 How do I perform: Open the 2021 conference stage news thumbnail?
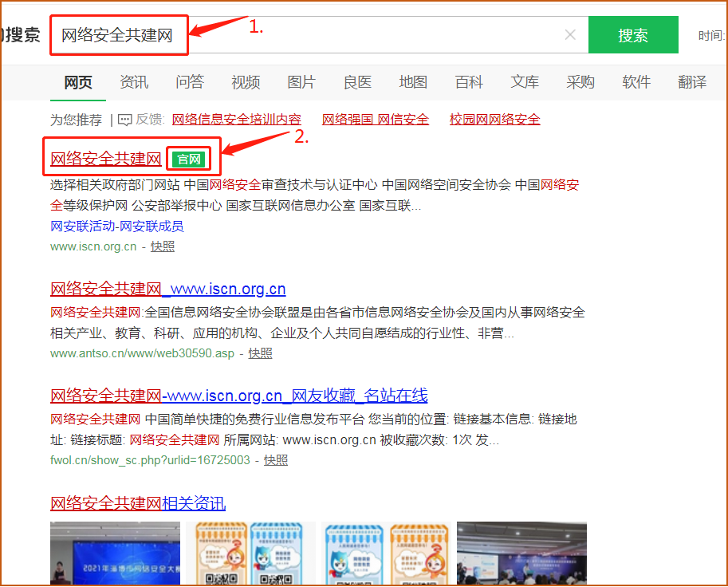pyautogui.click(x=115, y=553)
